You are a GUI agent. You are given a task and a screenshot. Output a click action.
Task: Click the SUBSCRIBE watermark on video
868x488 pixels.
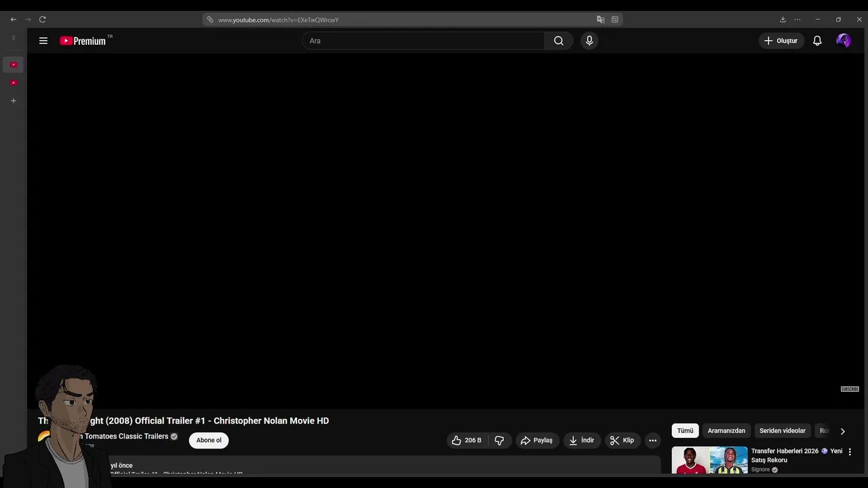coord(850,389)
